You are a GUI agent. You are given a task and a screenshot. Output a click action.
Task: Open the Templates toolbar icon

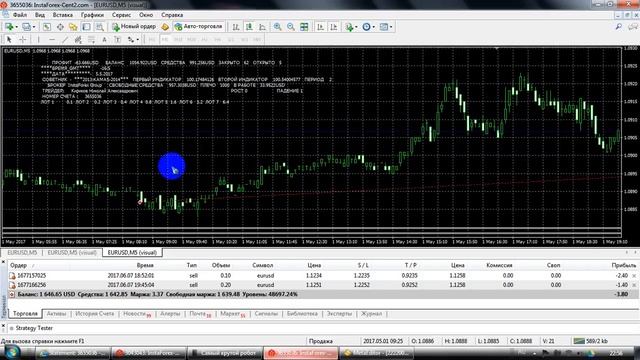[384, 27]
